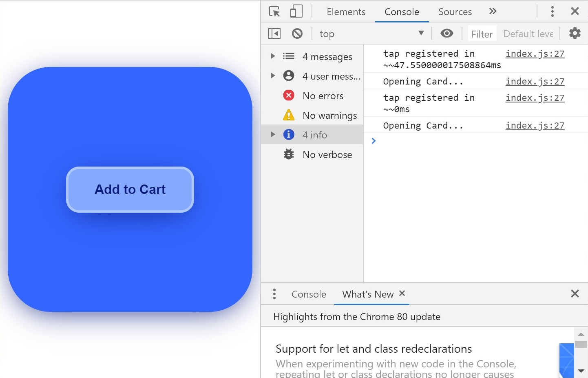
Task: Open index.js:27 link beside first Opening Card
Action: [535, 81]
